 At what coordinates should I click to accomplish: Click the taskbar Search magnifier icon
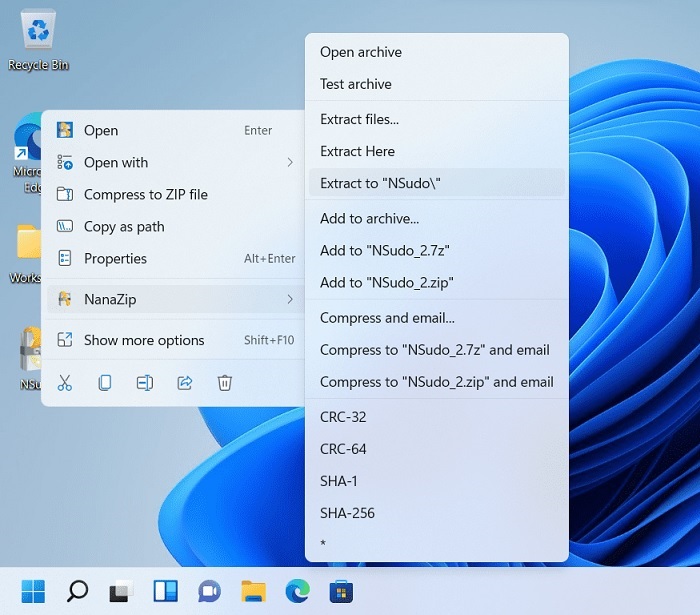point(77,591)
